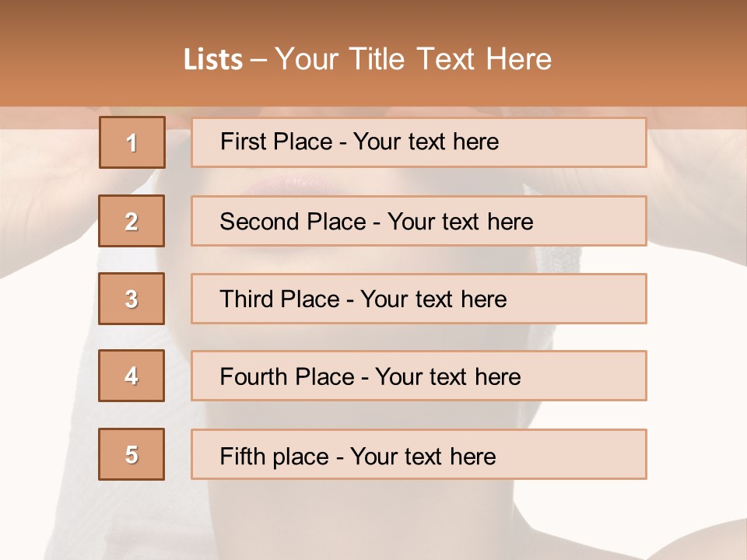747x560 pixels.
Task: Click "Your text here" in the Third Place row
Action: [x=433, y=299]
